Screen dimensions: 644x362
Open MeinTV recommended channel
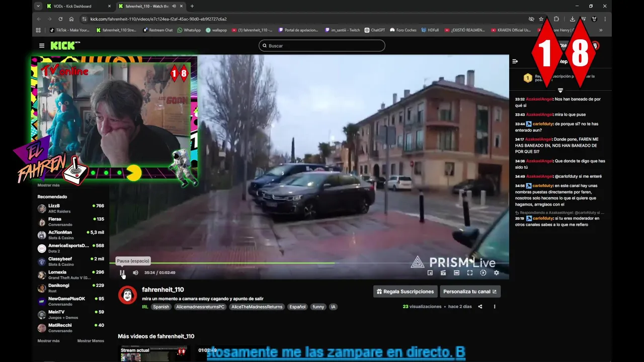(x=71, y=314)
